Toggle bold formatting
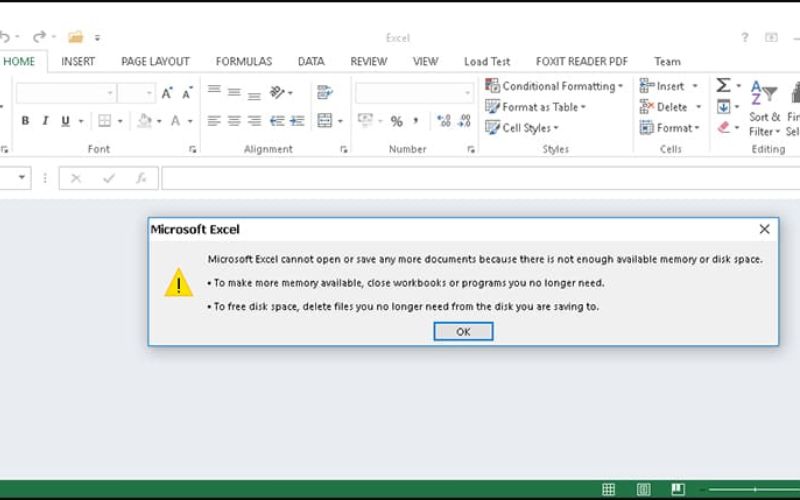The height and width of the screenshot is (500, 800). [25, 121]
